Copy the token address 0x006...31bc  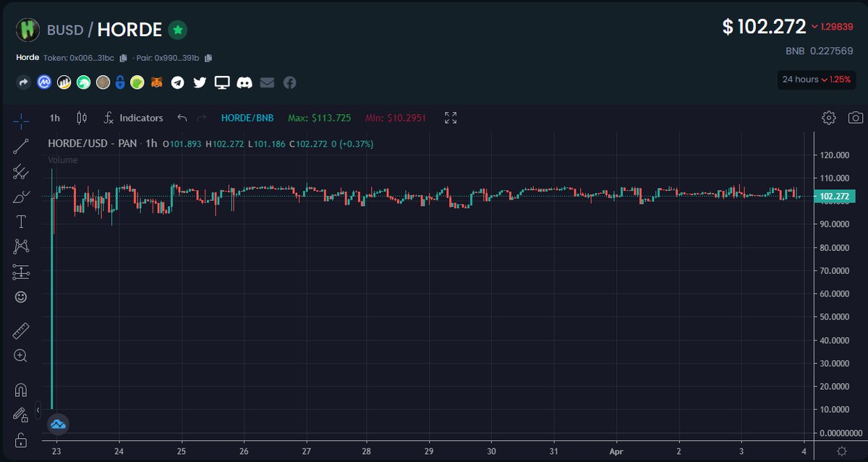(x=123, y=58)
